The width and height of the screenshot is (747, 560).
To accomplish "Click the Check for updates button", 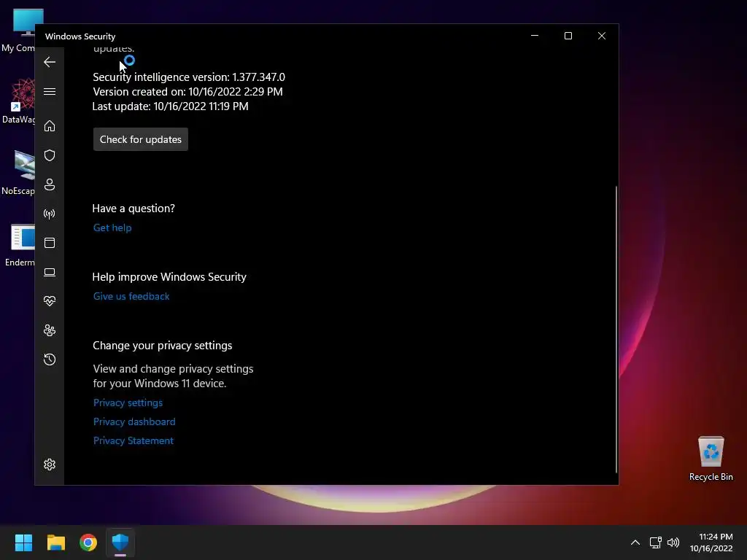I will coord(141,139).
